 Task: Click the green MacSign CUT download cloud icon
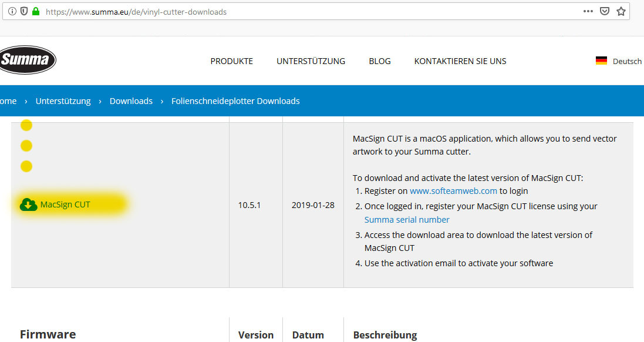click(x=28, y=204)
